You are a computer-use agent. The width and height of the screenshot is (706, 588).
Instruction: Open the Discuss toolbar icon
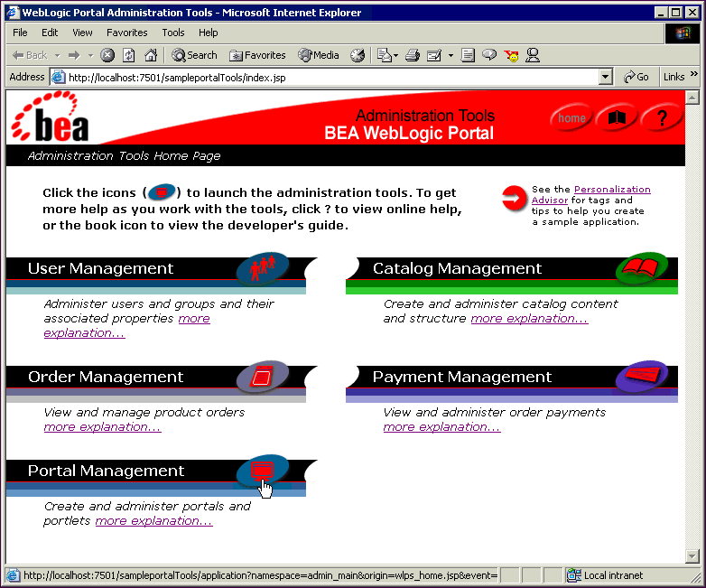point(489,55)
